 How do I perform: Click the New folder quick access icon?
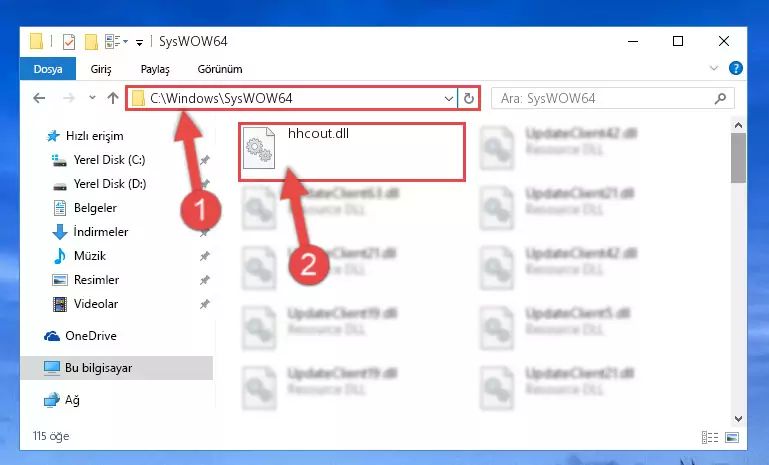point(91,42)
